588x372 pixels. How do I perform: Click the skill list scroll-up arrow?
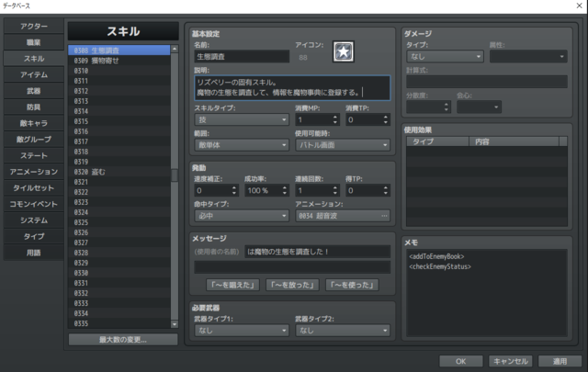(x=175, y=49)
